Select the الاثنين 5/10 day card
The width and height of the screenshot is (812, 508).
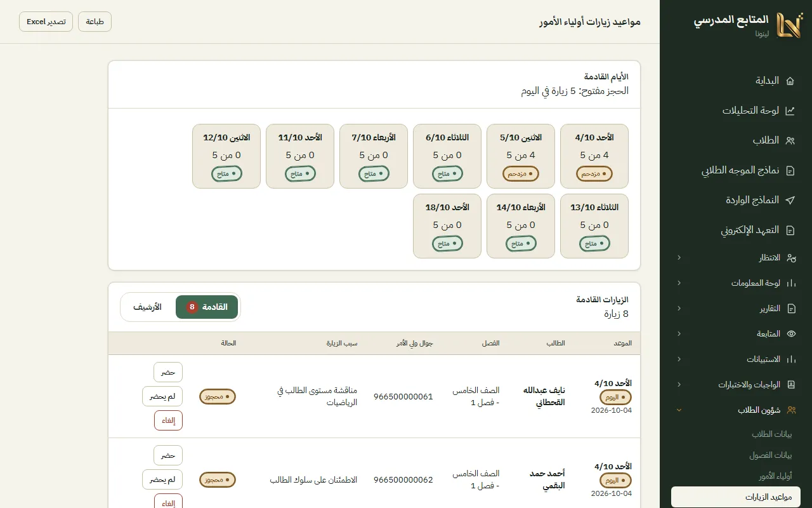tap(521, 156)
